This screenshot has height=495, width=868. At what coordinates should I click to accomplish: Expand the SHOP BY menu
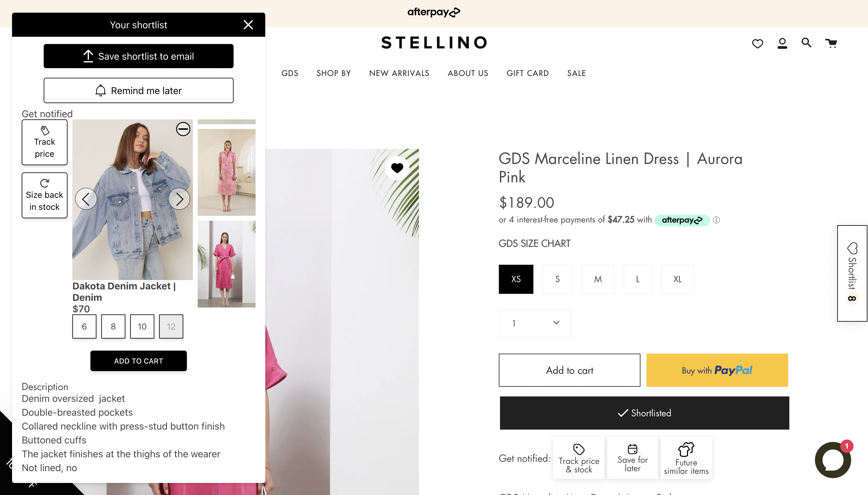click(333, 74)
